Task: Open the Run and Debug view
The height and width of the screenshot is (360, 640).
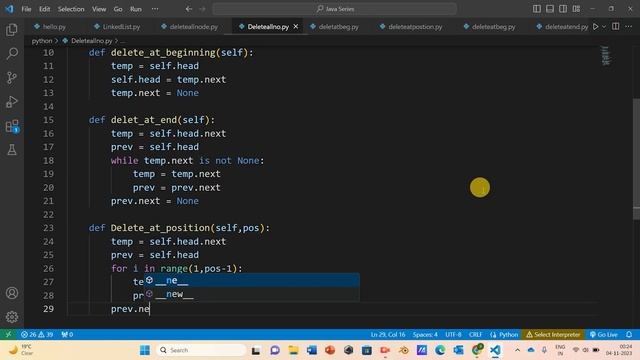Action: coord(12,102)
